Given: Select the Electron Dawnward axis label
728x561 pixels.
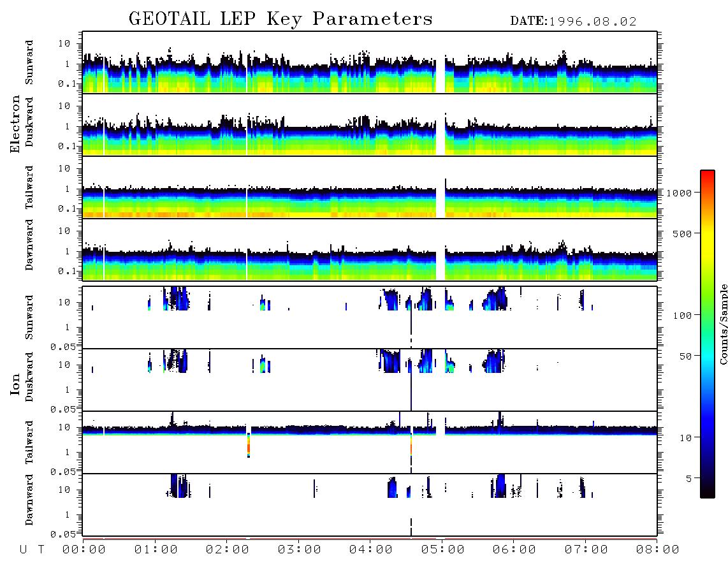Looking at the screenshot, I should [29, 245].
